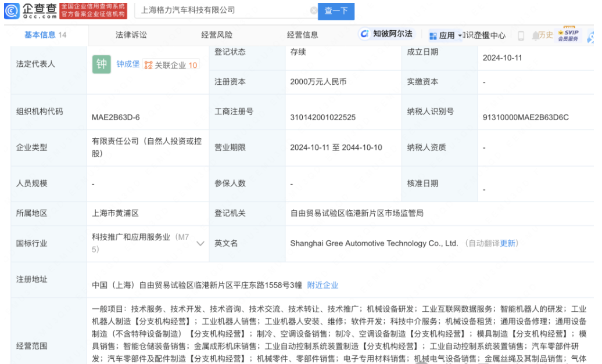Open legal representative 钟成堡 link
Image resolution: width=602 pixels, height=364 pixels.
click(128, 64)
